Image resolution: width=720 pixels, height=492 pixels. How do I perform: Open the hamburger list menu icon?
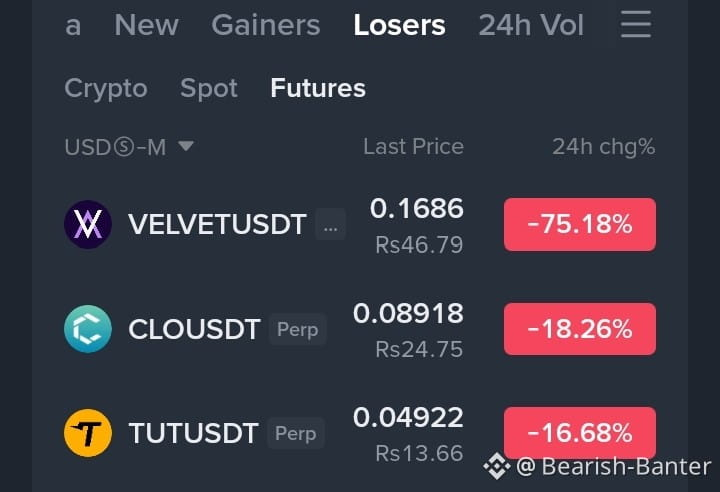point(636,24)
